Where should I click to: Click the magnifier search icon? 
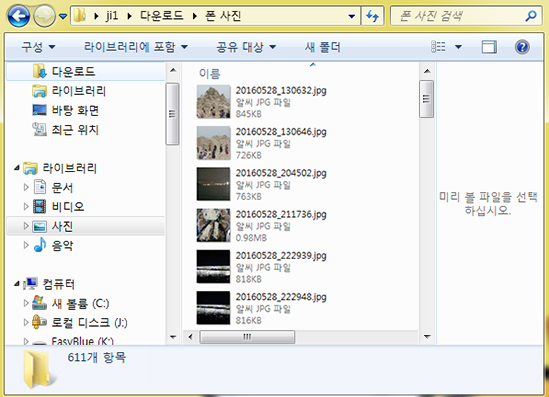tap(531, 16)
